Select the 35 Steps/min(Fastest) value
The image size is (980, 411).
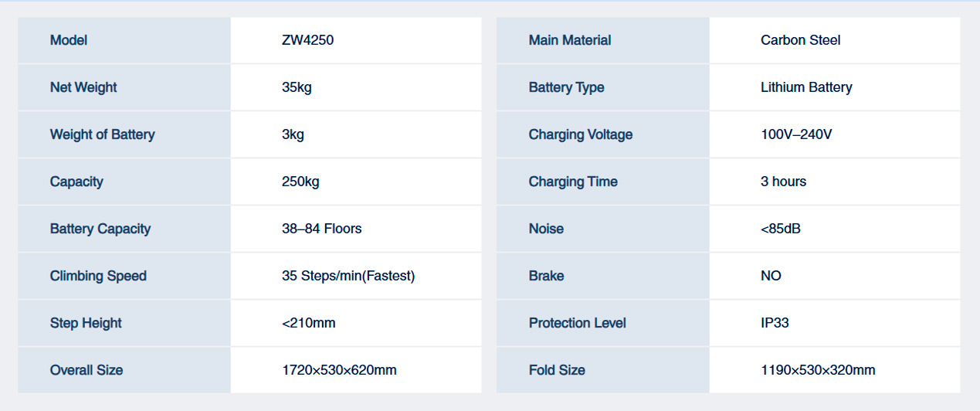348,276
